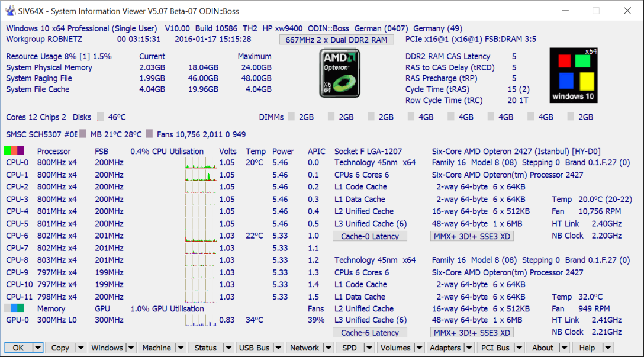Click the OK button
Viewport: 644px width, 357px height.
click(18, 348)
